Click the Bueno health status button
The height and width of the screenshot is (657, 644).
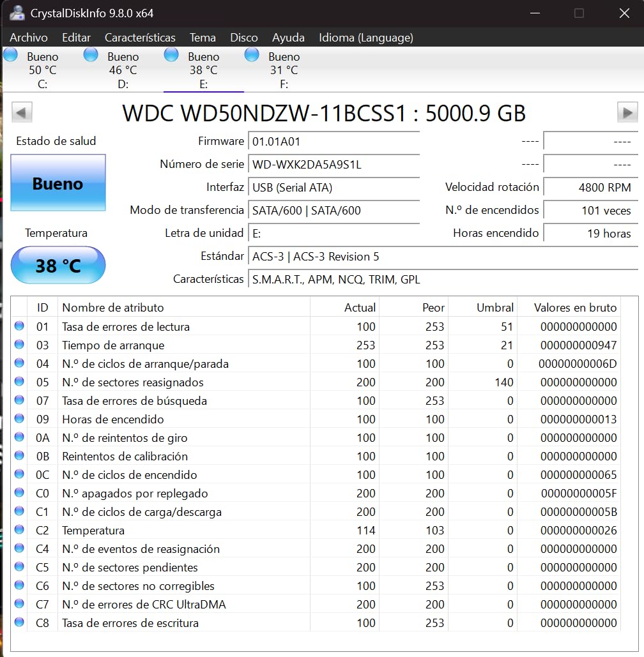point(58,183)
